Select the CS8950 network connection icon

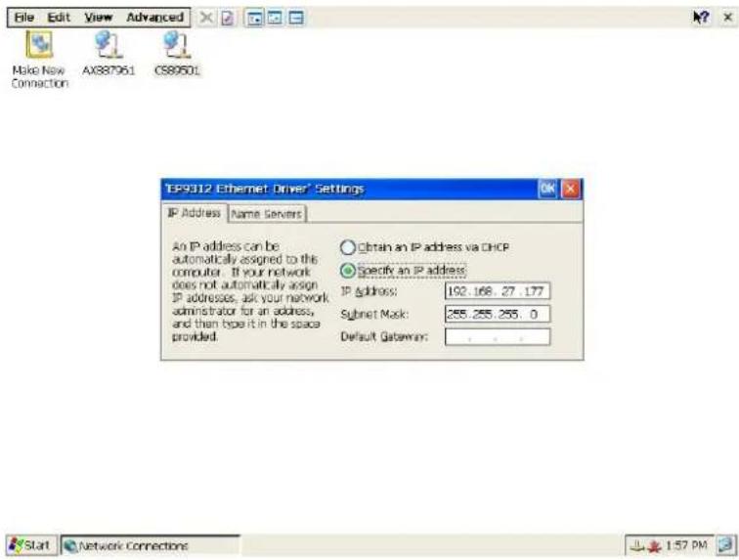click(177, 54)
